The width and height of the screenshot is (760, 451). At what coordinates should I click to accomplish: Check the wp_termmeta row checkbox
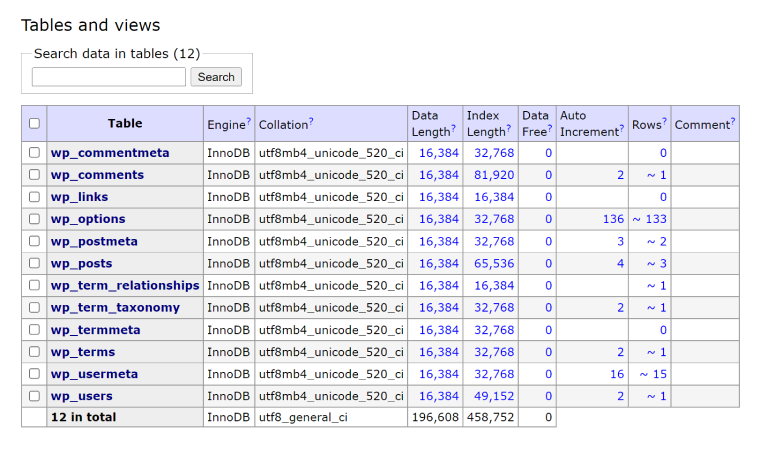point(34,329)
